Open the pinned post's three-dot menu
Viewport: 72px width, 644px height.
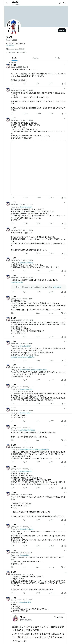point(65,65)
